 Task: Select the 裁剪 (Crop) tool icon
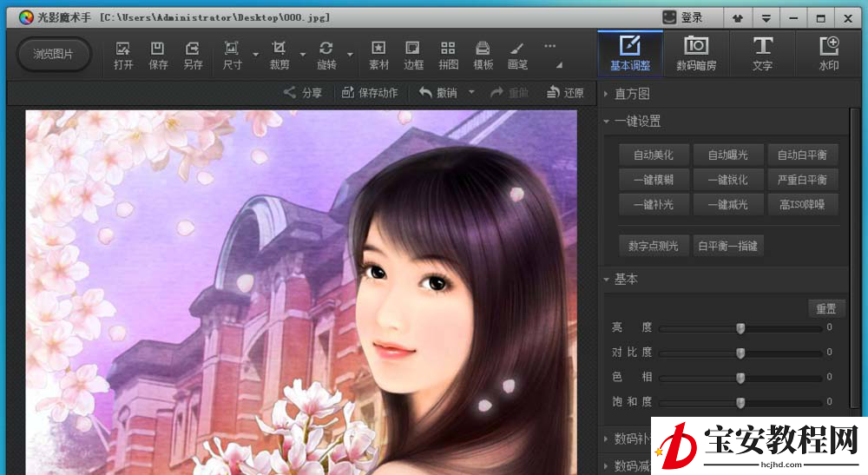pos(279,49)
